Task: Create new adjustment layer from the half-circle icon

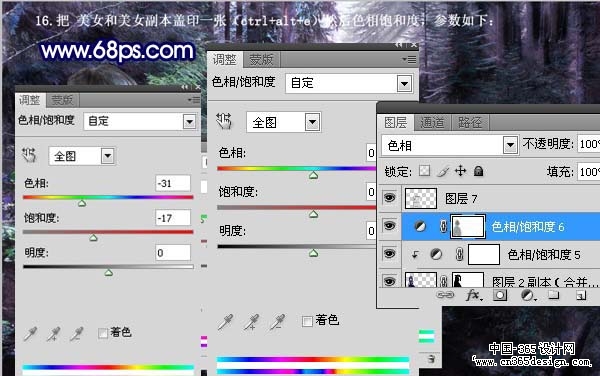Action: coord(528,295)
